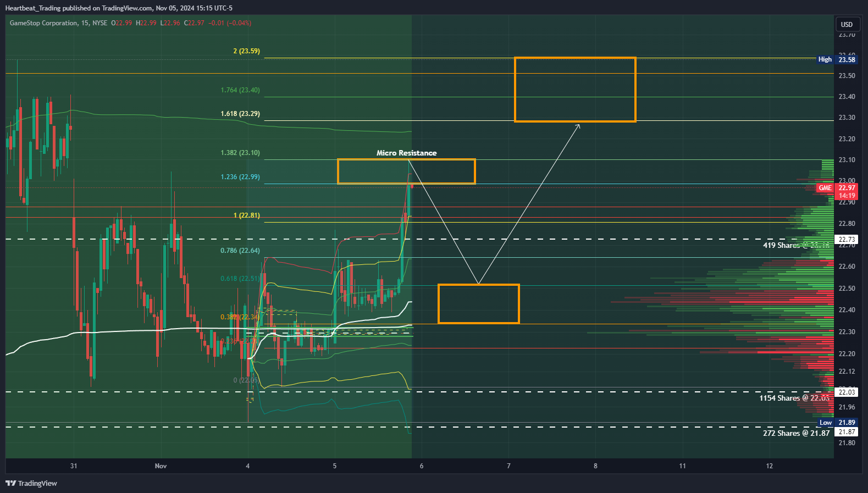Viewport: 868px width, 493px height.
Task: Click the 21.87 price axis label
Action: [847, 432]
